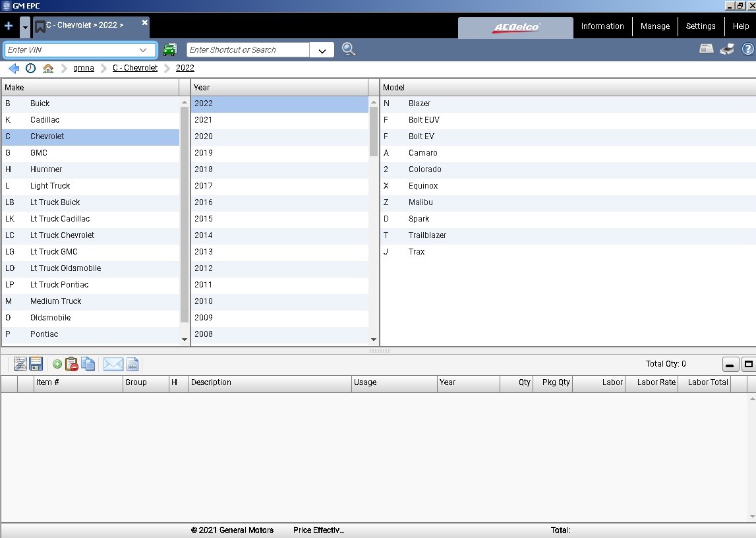Viewport: 756px width, 538px height.
Task: Select Pontiac in the Make list
Action: (91, 334)
